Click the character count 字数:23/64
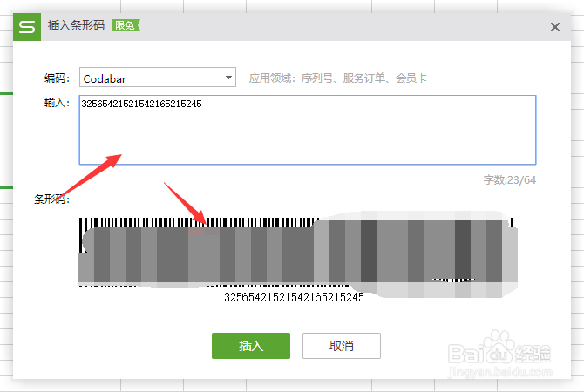Viewport: 584px width, 392px height. [x=510, y=180]
